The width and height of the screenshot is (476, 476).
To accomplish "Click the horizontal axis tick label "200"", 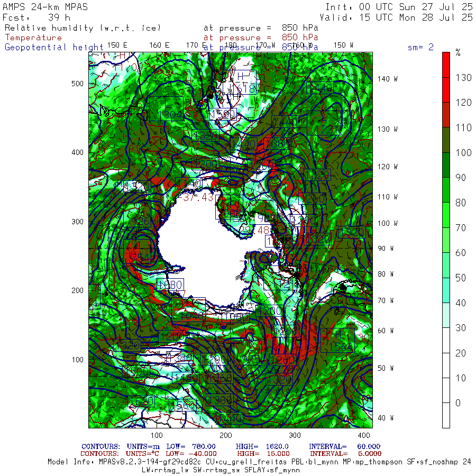I will coord(225,435).
